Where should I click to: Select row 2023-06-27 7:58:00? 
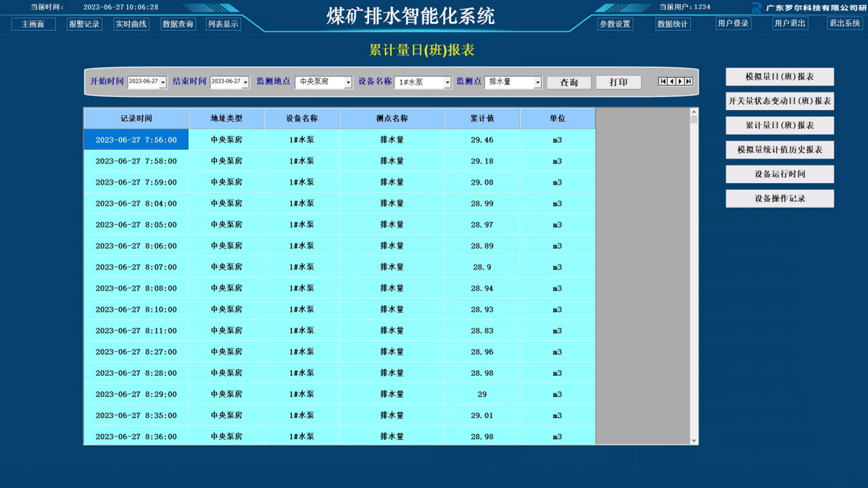340,161
